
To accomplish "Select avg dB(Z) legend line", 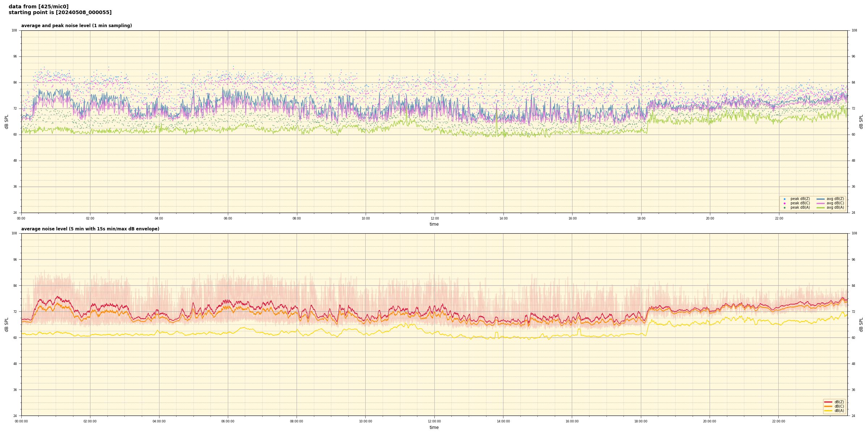I will [x=821, y=199].
